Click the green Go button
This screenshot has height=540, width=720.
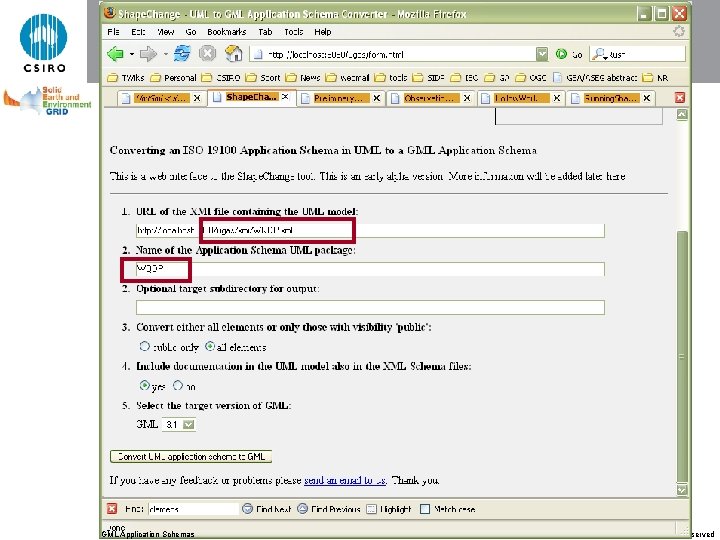[x=569, y=54]
